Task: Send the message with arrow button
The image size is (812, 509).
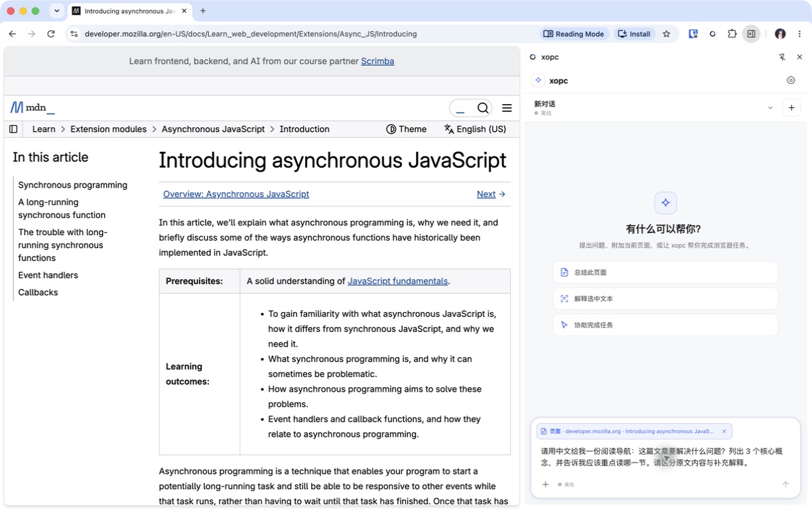Action: click(x=785, y=484)
